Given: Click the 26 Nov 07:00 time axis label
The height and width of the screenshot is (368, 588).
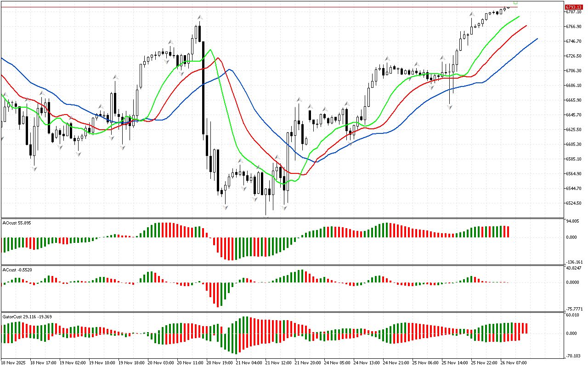Looking at the screenshot, I should 514,362.
